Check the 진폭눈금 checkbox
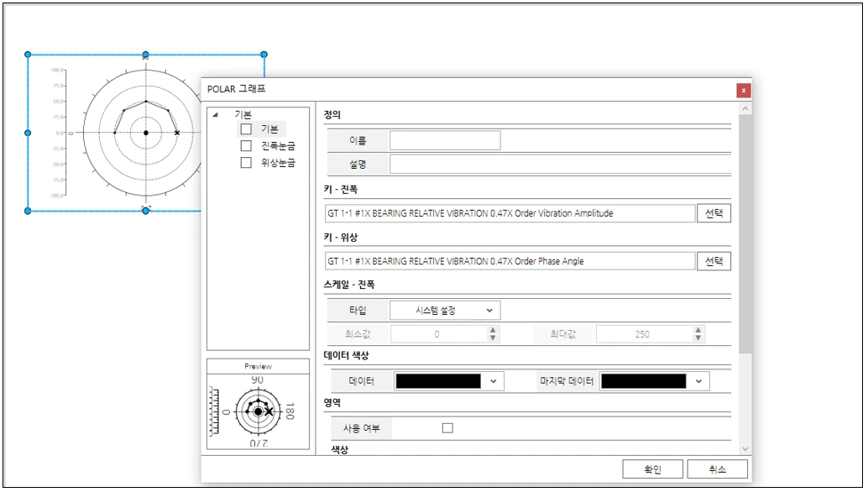The image size is (868, 492). pos(246,145)
